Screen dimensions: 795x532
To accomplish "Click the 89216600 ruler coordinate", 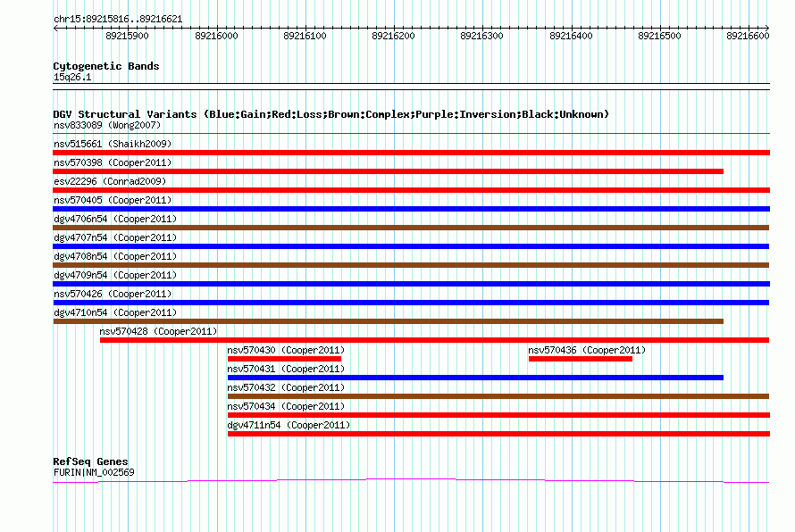I will 748,36.
